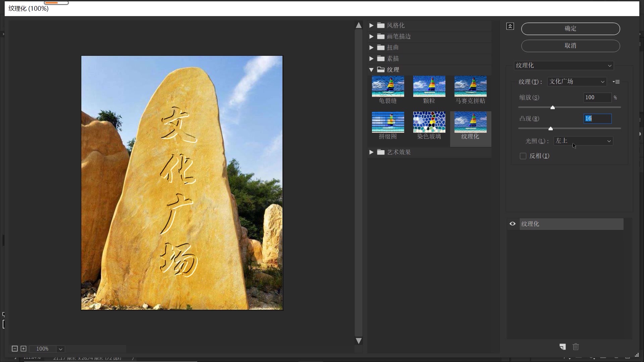The width and height of the screenshot is (644, 362).
Task: Expand the 风格化 filter folder
Action: click(x=371, y=25)
